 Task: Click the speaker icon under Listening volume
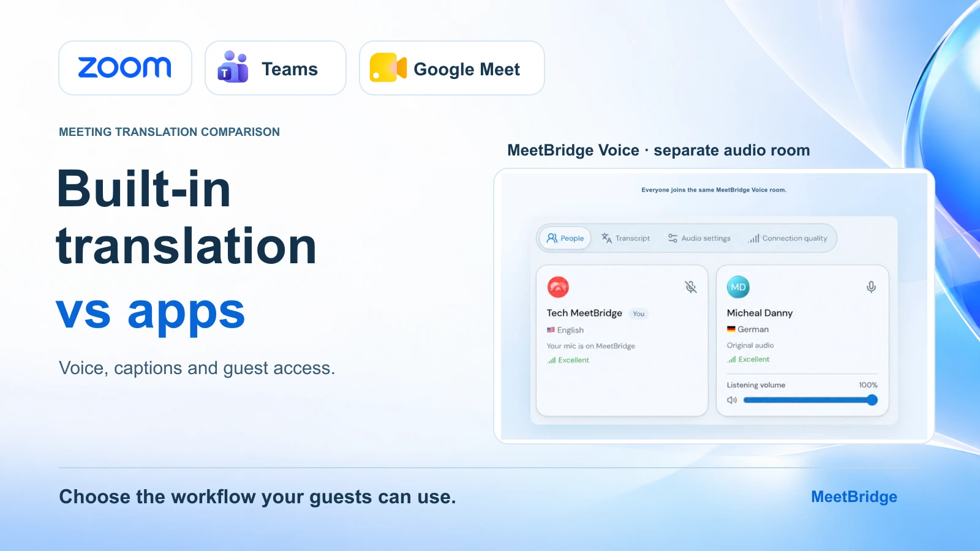[x=732, y=400]
